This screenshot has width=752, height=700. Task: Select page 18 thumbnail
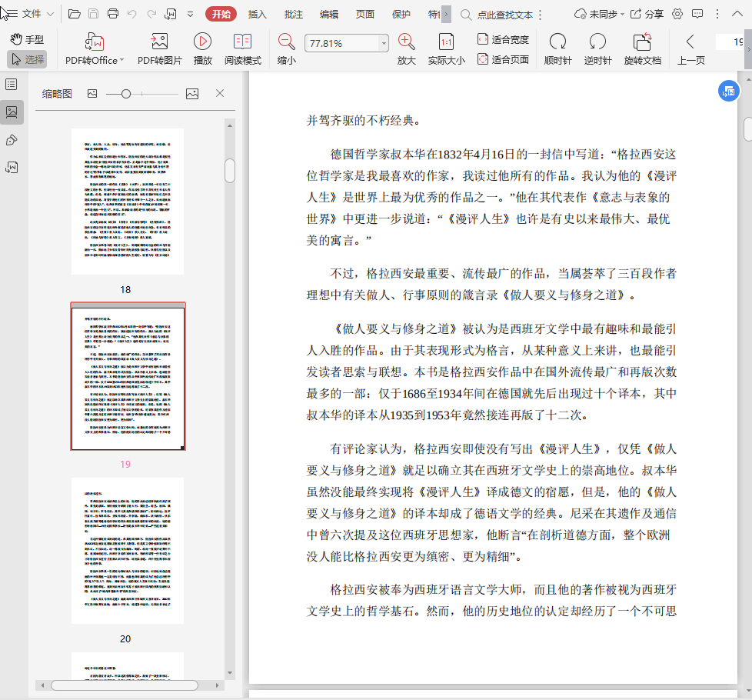pos(128,202)
